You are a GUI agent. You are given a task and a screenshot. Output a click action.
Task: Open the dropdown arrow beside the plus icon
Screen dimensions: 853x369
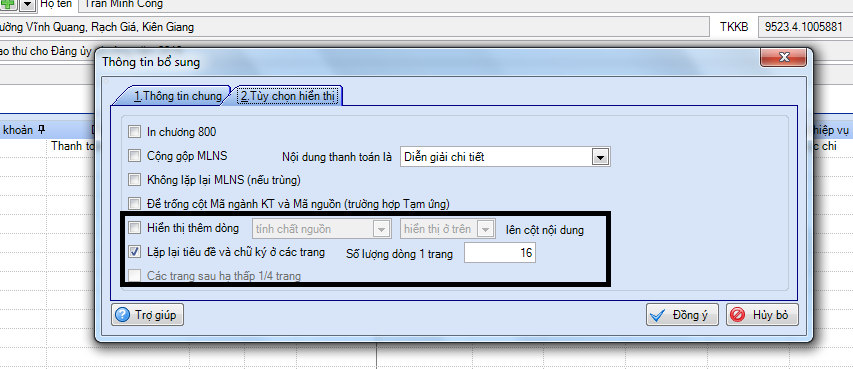pyautogui.click(x=28, y=4)
